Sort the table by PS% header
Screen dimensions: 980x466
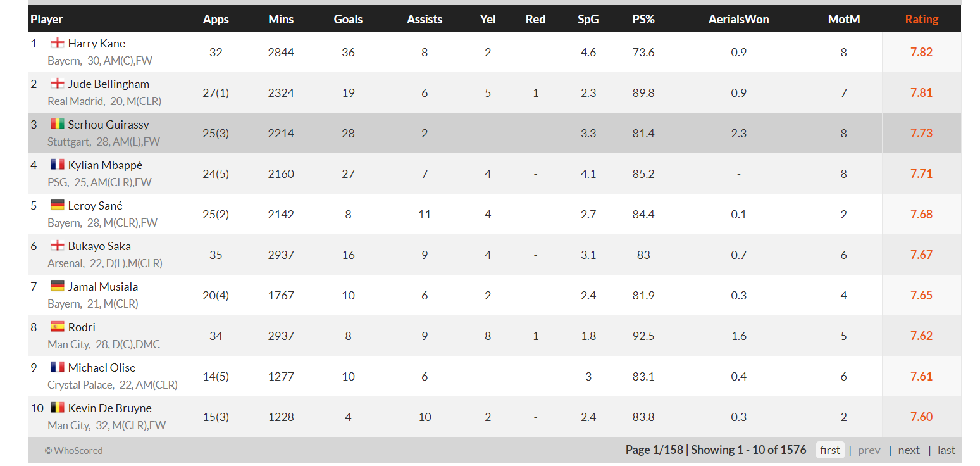tap(643, 19)
